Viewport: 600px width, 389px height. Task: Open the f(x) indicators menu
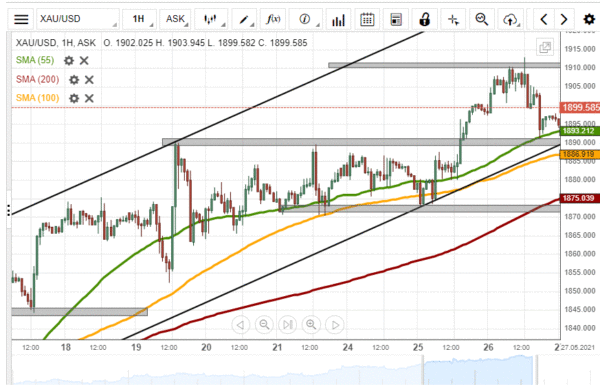click(273, 19)
